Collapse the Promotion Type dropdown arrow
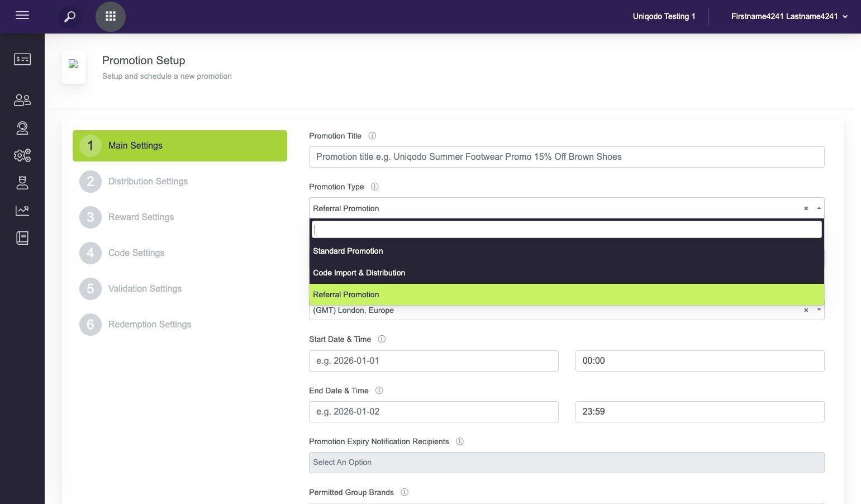This screenshot has width=861, height=504. tap(819, 208)
